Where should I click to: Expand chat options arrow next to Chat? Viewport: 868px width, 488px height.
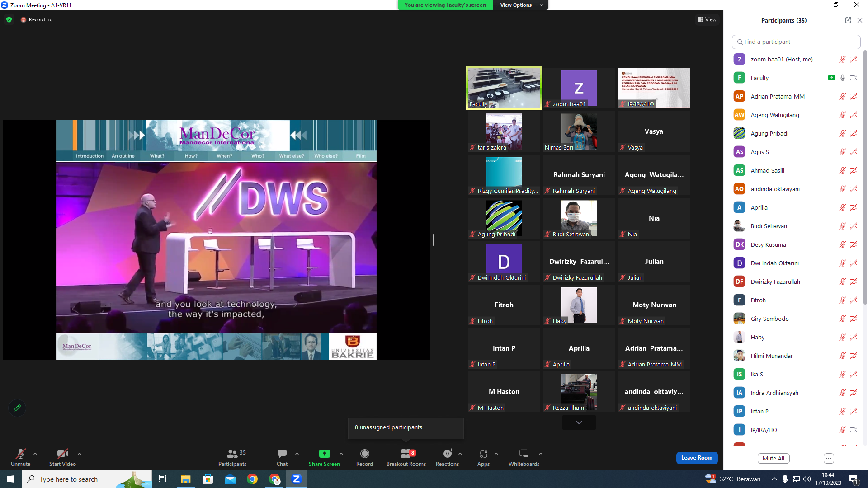[297, 454]
